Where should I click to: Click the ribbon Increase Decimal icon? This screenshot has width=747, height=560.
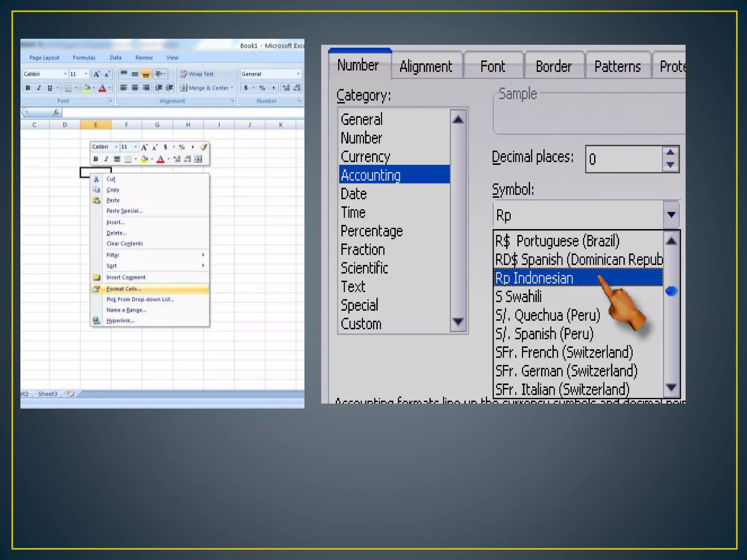pos(286,88)
